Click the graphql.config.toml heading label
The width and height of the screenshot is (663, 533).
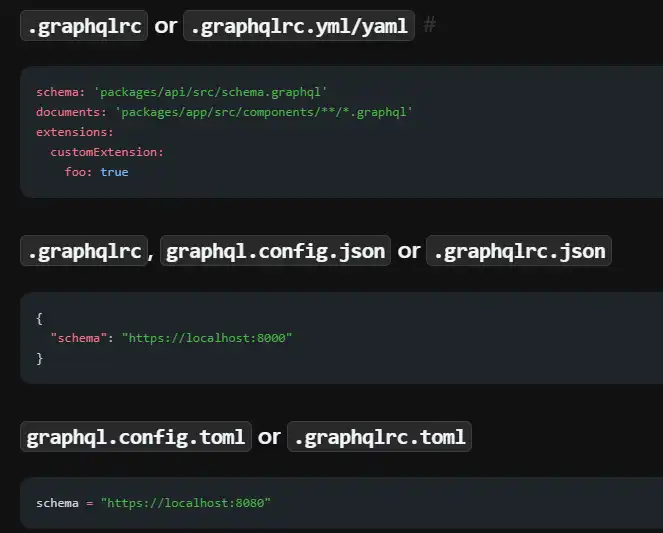point(135,437)
